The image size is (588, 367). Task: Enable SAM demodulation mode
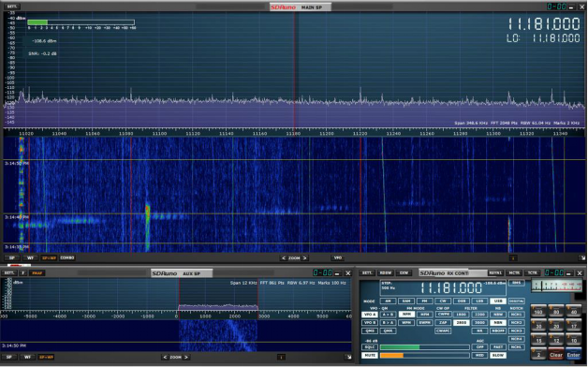pyautogui.click(x=406, y=301)
